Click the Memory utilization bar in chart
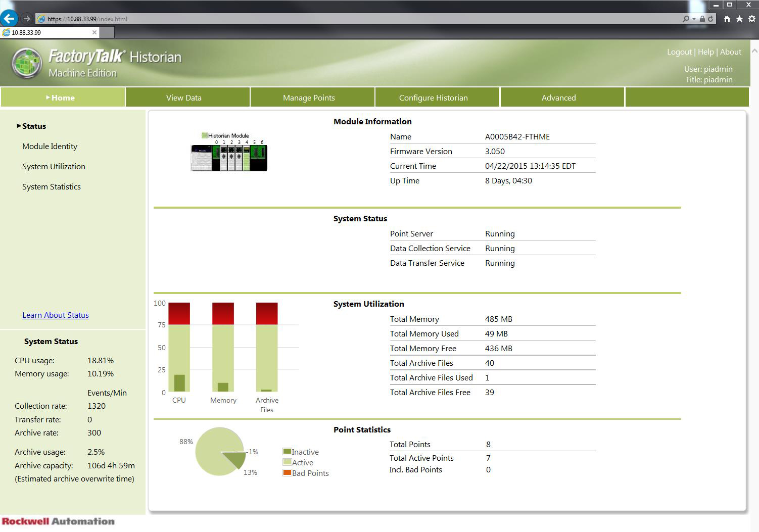 (223, 347)
